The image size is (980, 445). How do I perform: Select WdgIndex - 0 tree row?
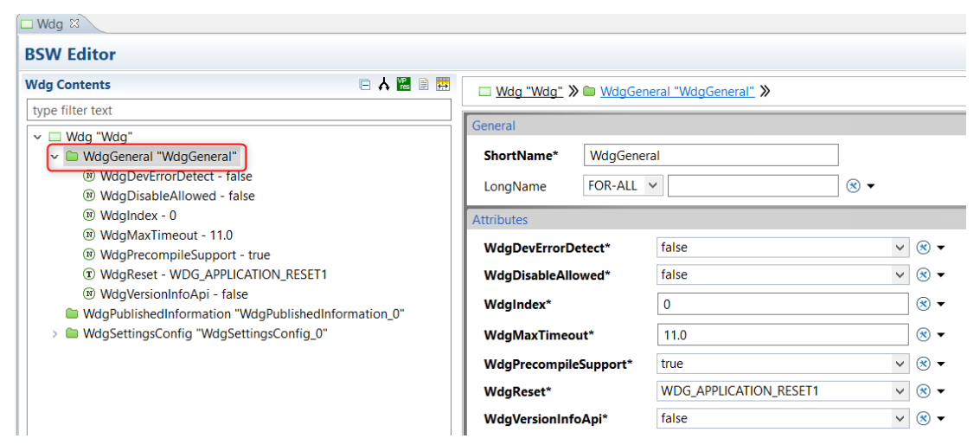pyautogui.click(x=138, y=216)
